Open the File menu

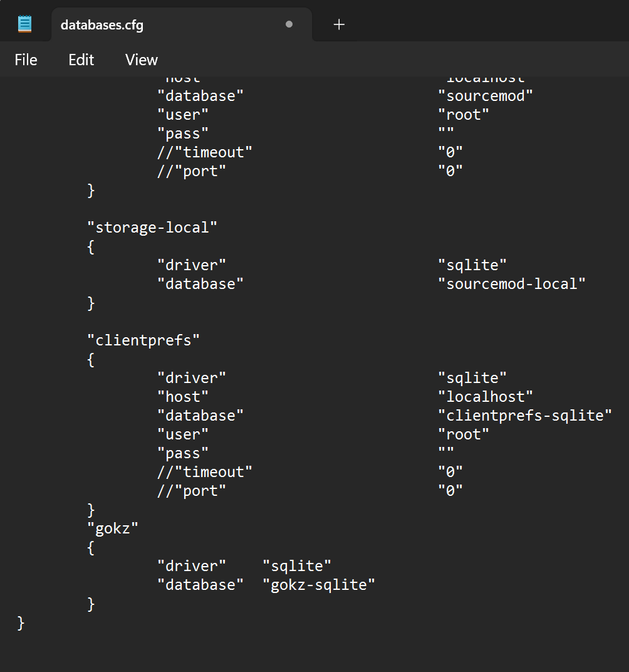[x=26, y=60]
